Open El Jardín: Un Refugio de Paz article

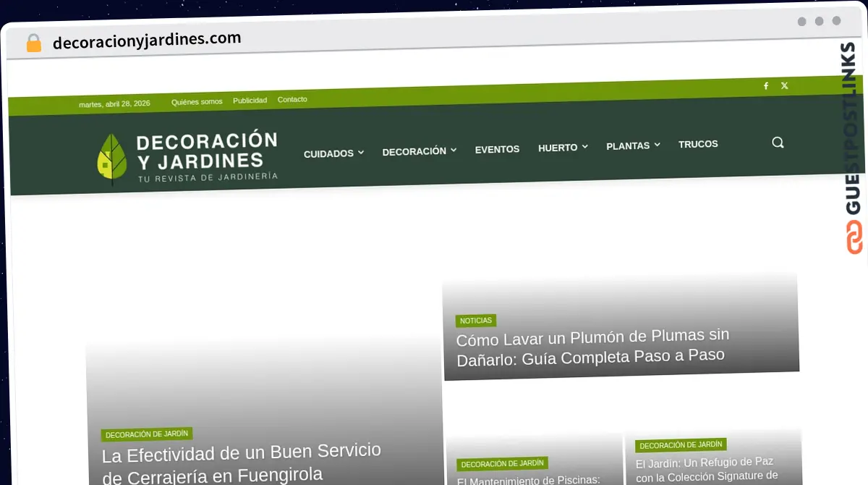(707, 469)
